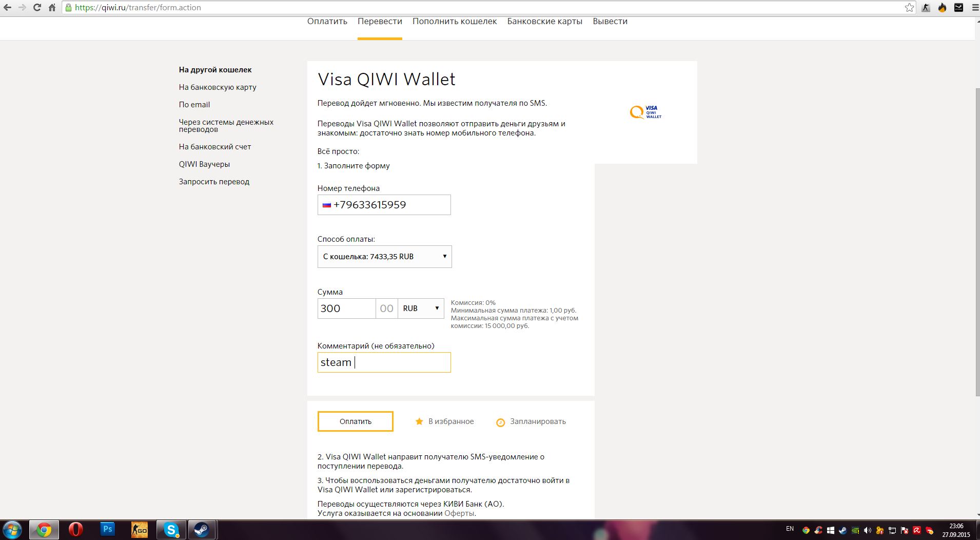980x540 pixels.
Task: Click the page vertical scrollbar thumb
Action: point(977,242)
